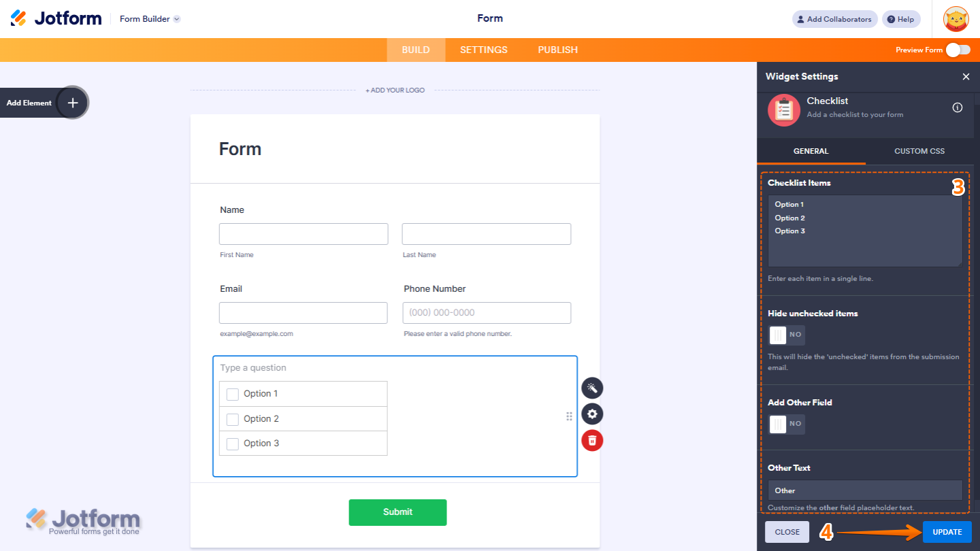This screenshot has height=551, width=980.
Task: Open Add Collaborators
Action: click(x=834, y=18)
